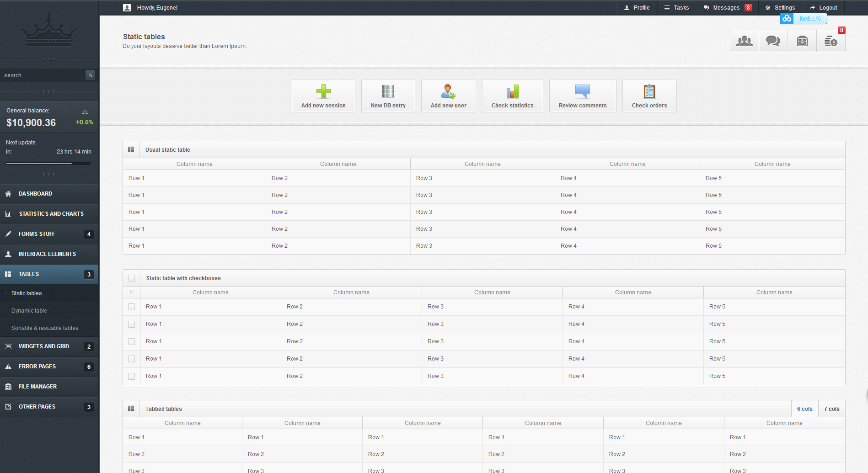Image resolution: width=868 pixels, height=473 pixels.
Task: Open File Manager page
Action: pyautogui.click(x=49, y=387)
